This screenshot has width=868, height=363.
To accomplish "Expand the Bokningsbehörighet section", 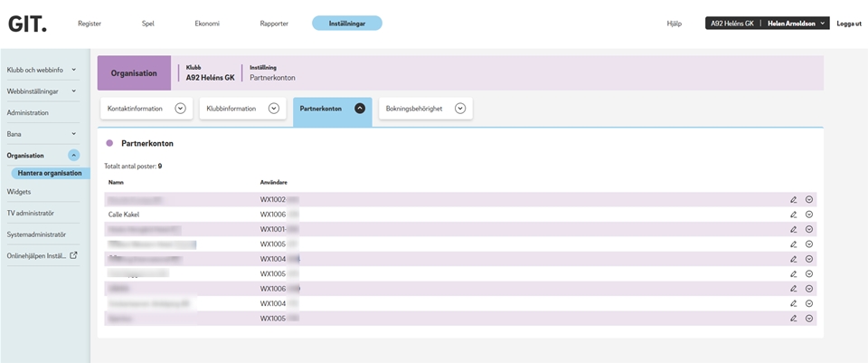I will point(460,109).
